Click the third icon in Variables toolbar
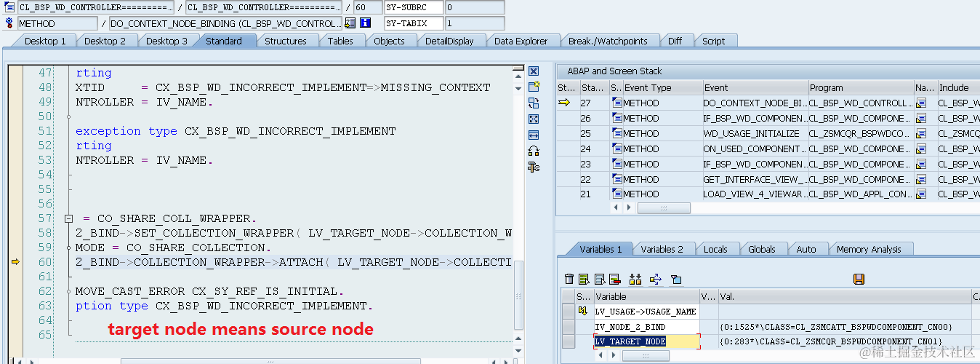The height and width of the screenshot is (364, 980). point(599,279)
